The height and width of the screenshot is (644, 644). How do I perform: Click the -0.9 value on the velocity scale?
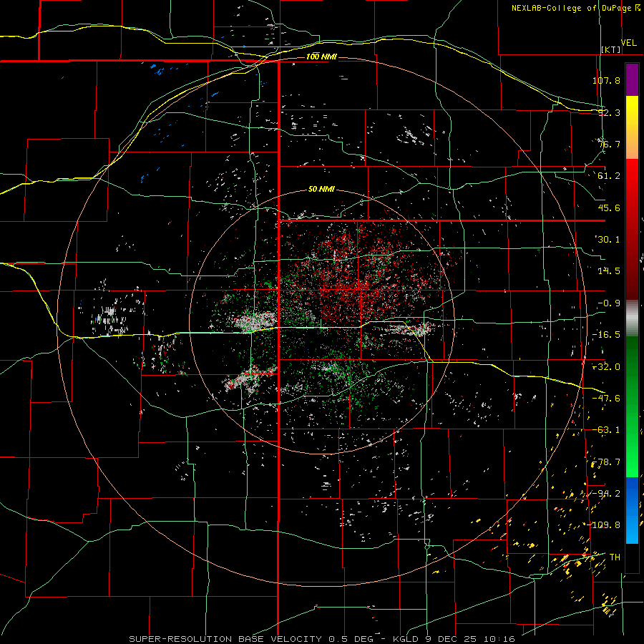pos(609,303)
